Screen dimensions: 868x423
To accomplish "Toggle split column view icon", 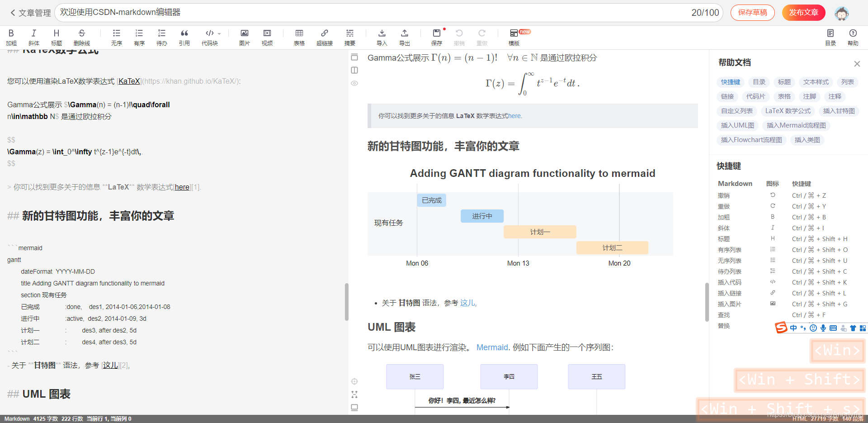I will 354,70.
